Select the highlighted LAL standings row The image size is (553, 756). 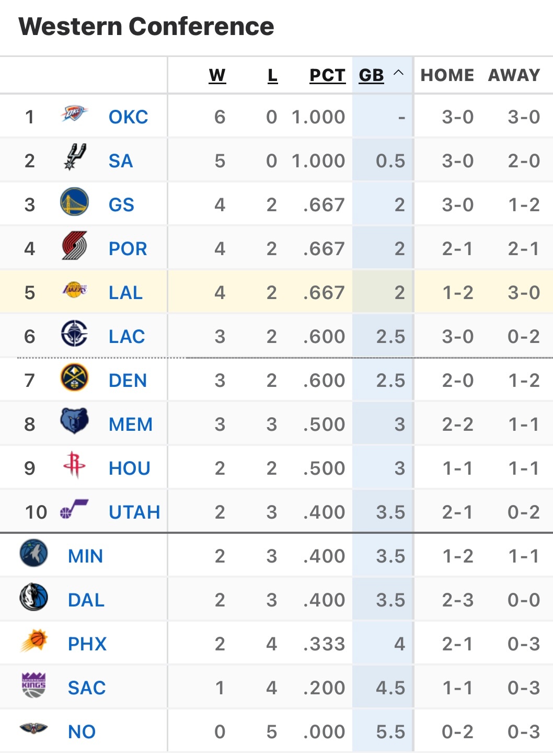tap(277, 293)
